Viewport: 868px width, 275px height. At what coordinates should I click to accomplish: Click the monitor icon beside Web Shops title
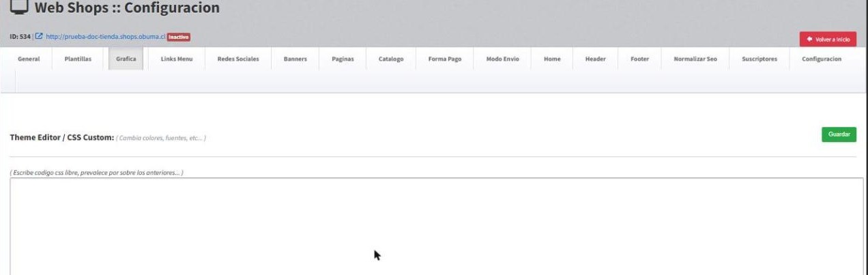pyautogui.click(x=19, y=8)
